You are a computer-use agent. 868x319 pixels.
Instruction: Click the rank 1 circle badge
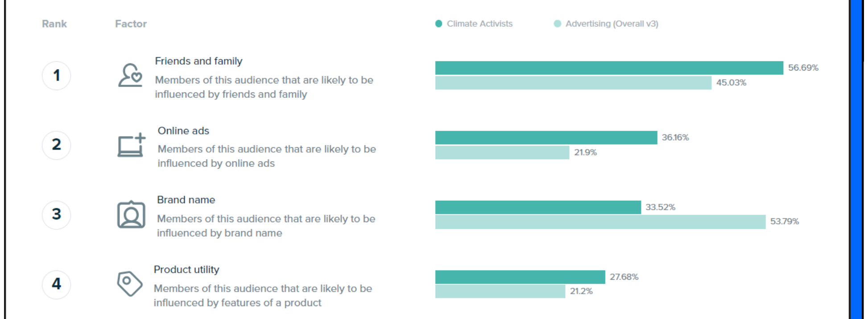point(56,75)
